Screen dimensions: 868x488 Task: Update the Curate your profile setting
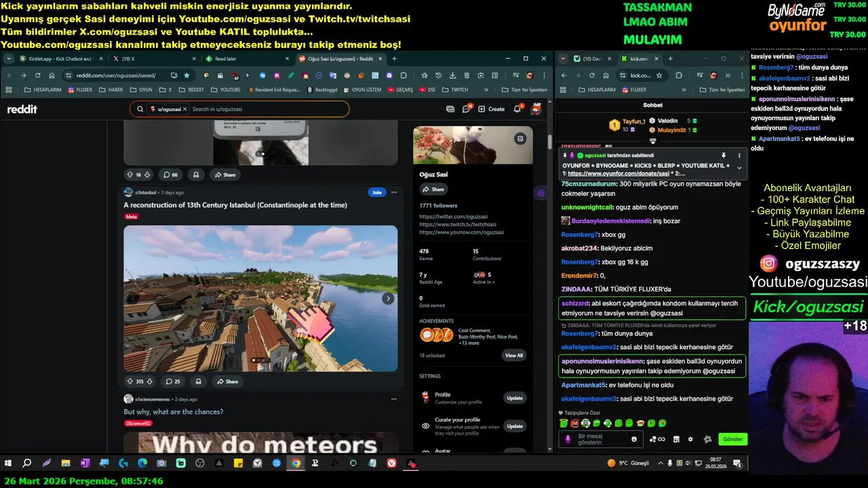(515, 426)
